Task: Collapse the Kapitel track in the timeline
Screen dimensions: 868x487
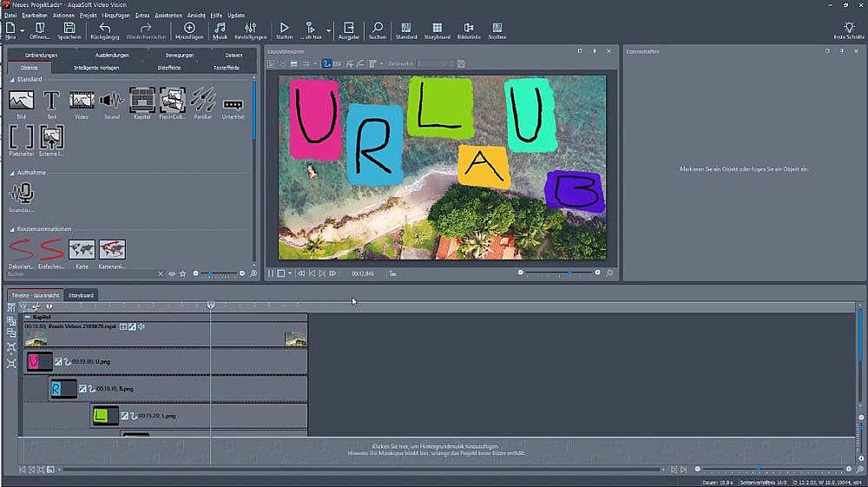Action: click(27, 318)
